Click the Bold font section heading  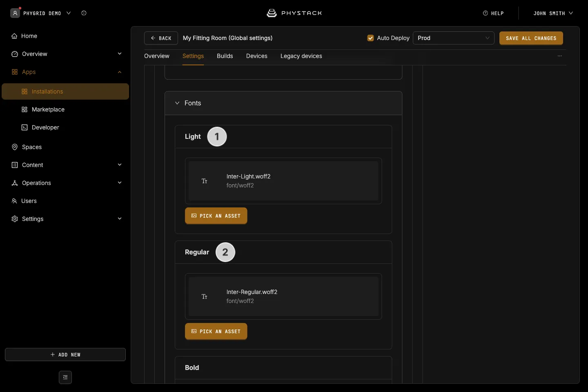pyautogui.click(x=192, y=367)
